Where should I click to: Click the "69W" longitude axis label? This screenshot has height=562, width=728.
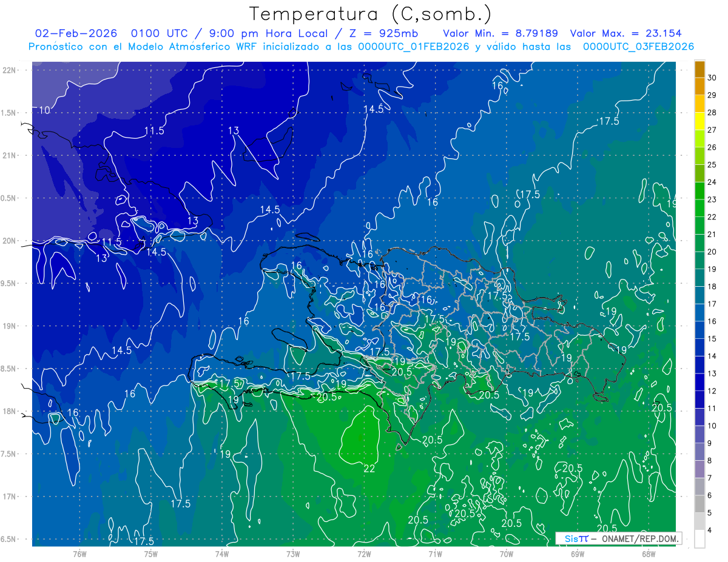tap(578, 554)
